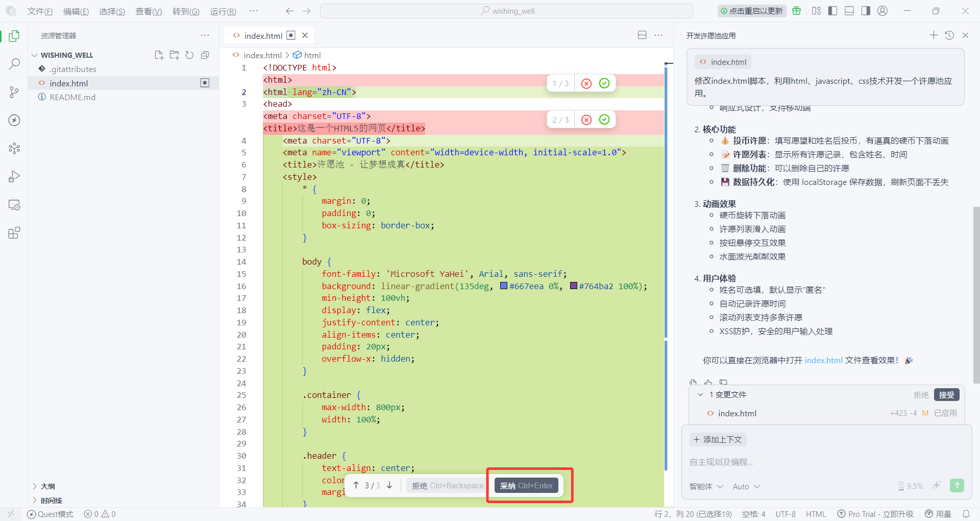The image size is (980, 521).
Task: Send the chat message with green arrow
Action: (x=957, y=486)
